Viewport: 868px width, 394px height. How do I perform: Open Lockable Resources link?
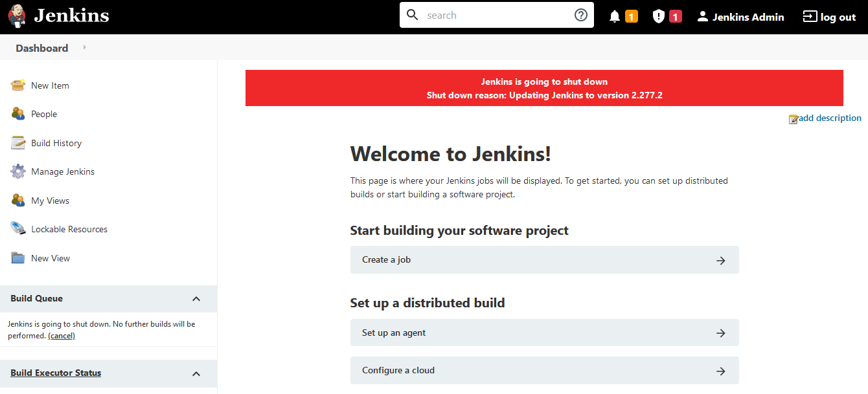(x=69, y=229)
